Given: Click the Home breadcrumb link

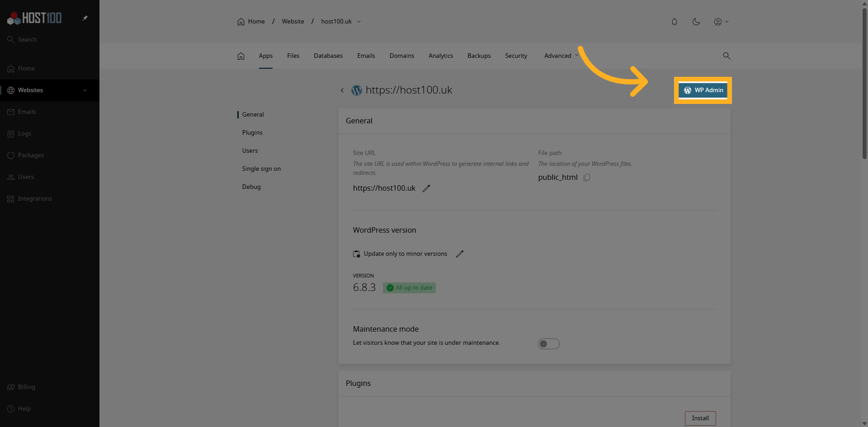Looking at the screenshot, I should pos(251,21).
